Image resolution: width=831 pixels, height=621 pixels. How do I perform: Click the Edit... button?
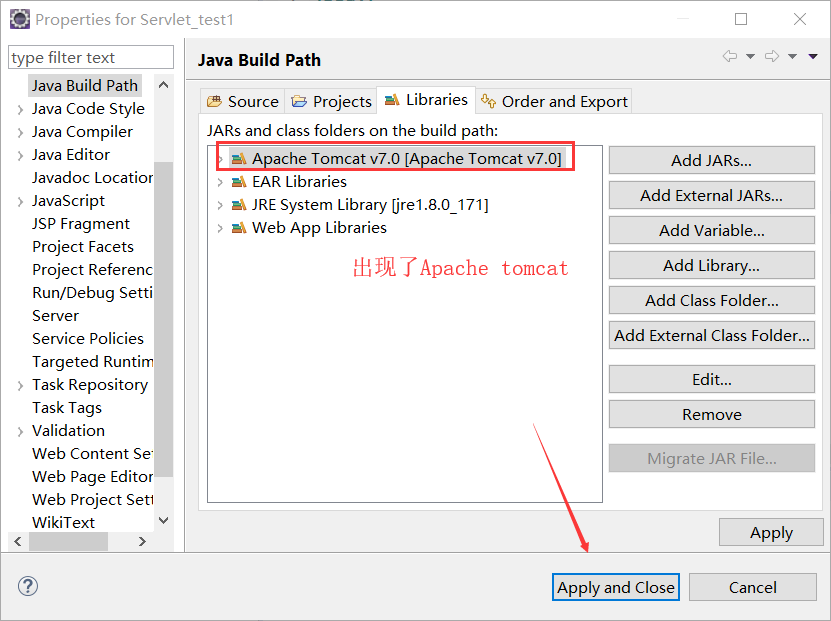[x=711, y=379]
